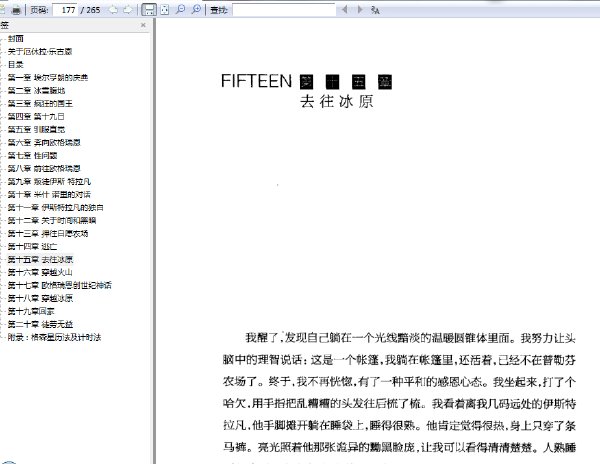Find previous match arrow in toolbar
Viewport: 600px width, 464px height.
pos(344,10)
